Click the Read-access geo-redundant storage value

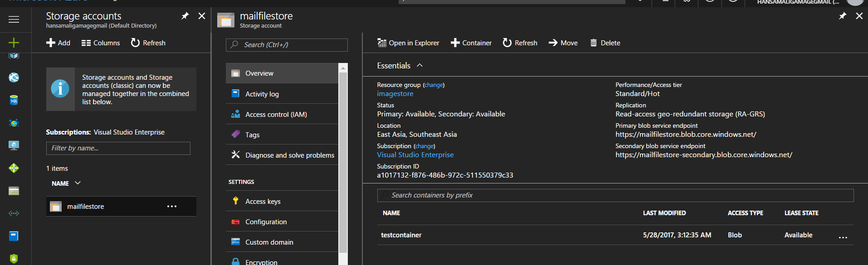[x=690, y=114]
